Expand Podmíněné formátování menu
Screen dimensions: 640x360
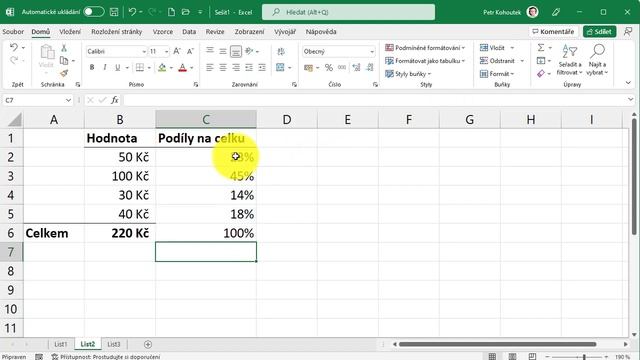coord(425,48)
